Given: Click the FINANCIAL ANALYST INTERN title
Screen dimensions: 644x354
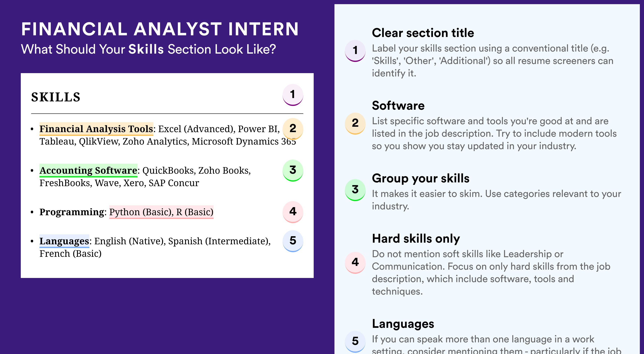Looking at the screenshot, I should (x=160, y=29).
